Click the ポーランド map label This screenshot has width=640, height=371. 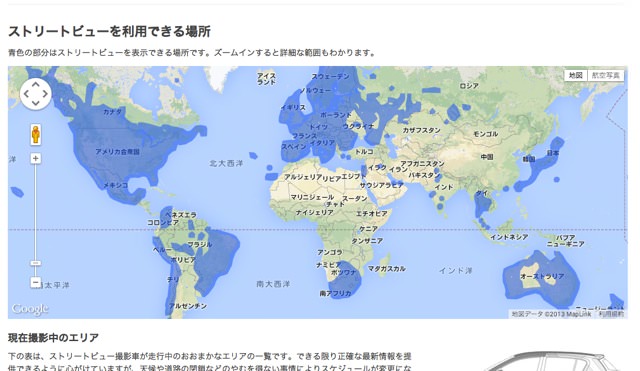pos(336,115)
